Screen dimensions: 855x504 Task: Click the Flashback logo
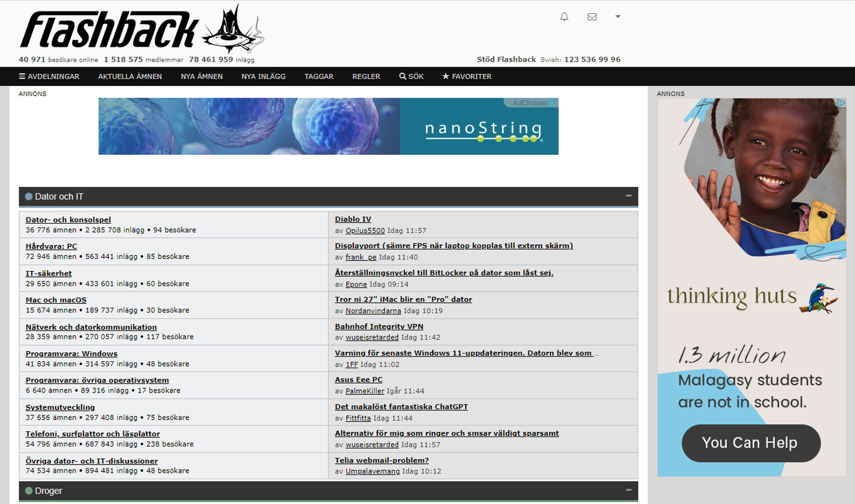coord(142,28)
